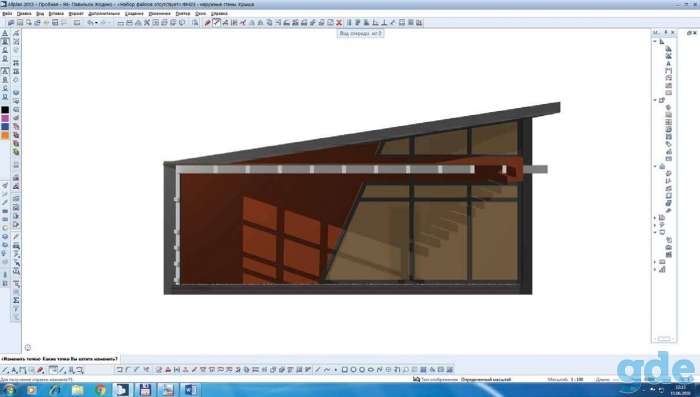Click the system tray clock
Screen dimensions: 700x397
679,390
